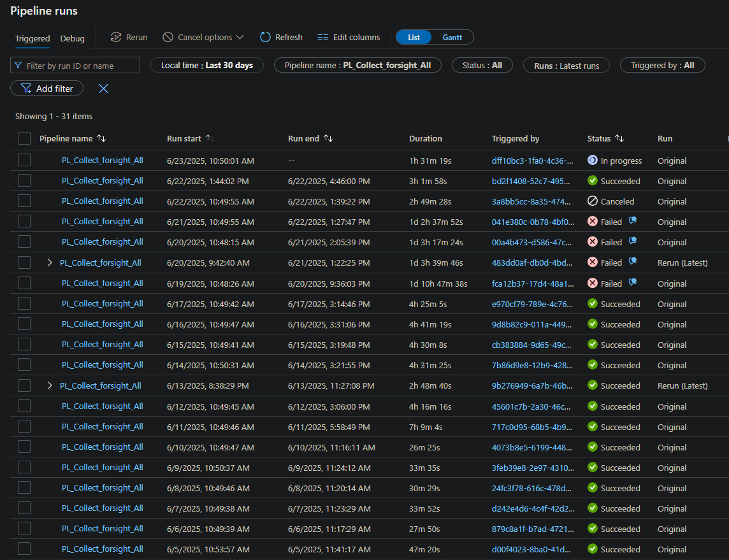
Task: Check the 6/17/2025 run's checkbox
Action: pos(24,304)
